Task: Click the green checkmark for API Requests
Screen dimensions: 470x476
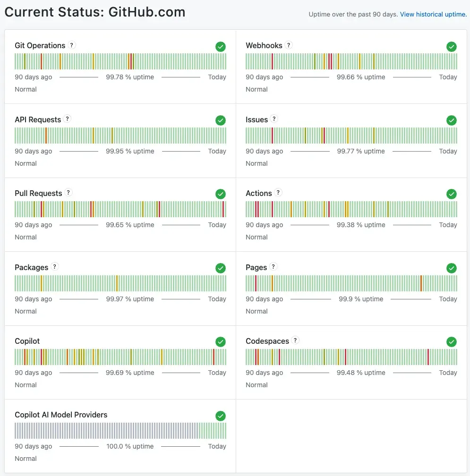Action: pyautogui.click(x=221, y=120)
